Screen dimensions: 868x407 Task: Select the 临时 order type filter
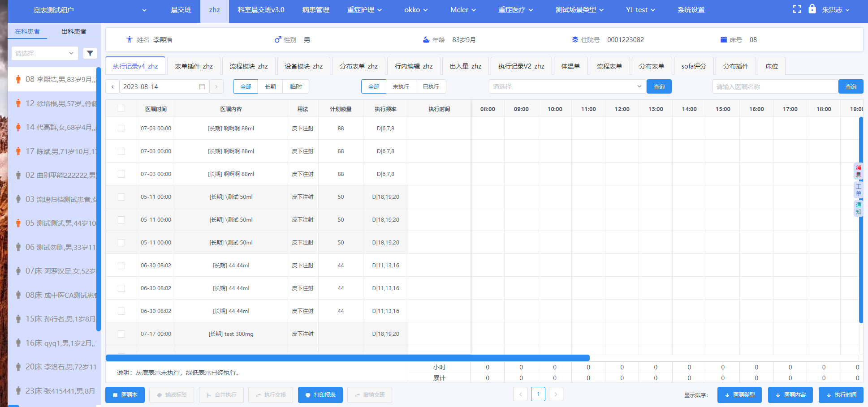pyautogui.click(x=296, y=86)
